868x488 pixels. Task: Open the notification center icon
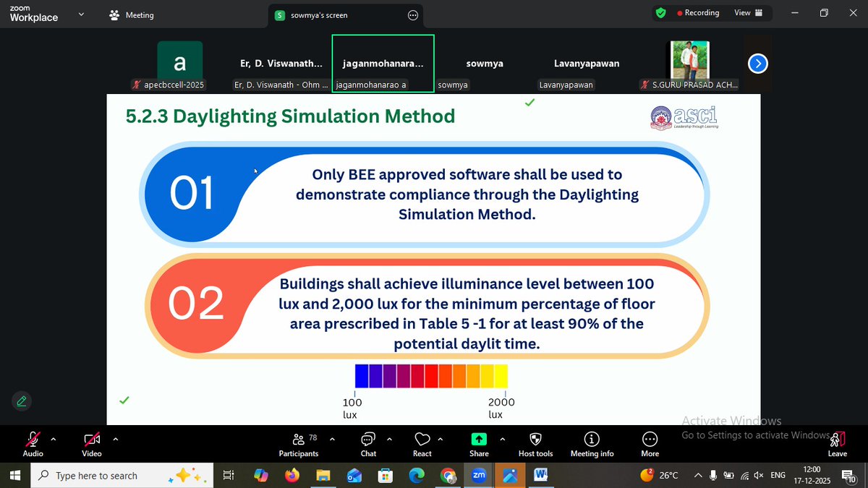coord(850,475)
